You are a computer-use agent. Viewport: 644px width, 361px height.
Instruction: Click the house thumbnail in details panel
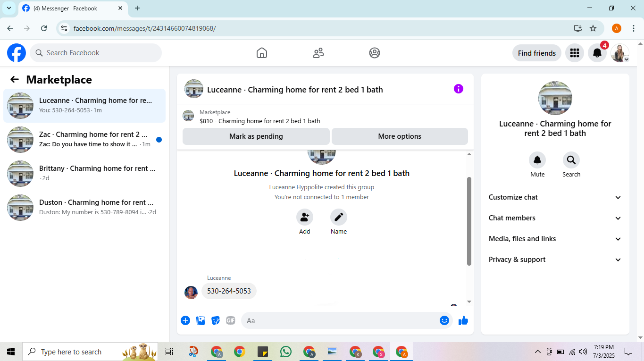pos(555,98)
